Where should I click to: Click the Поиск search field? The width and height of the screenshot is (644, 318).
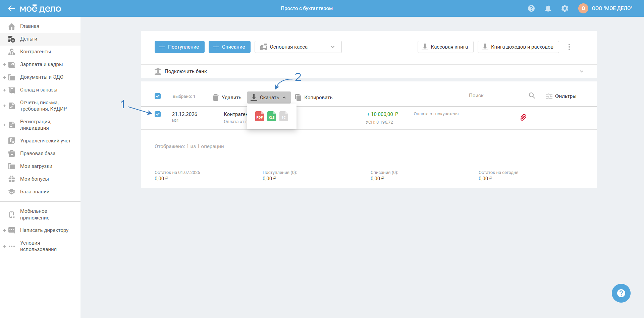[497, 96]
